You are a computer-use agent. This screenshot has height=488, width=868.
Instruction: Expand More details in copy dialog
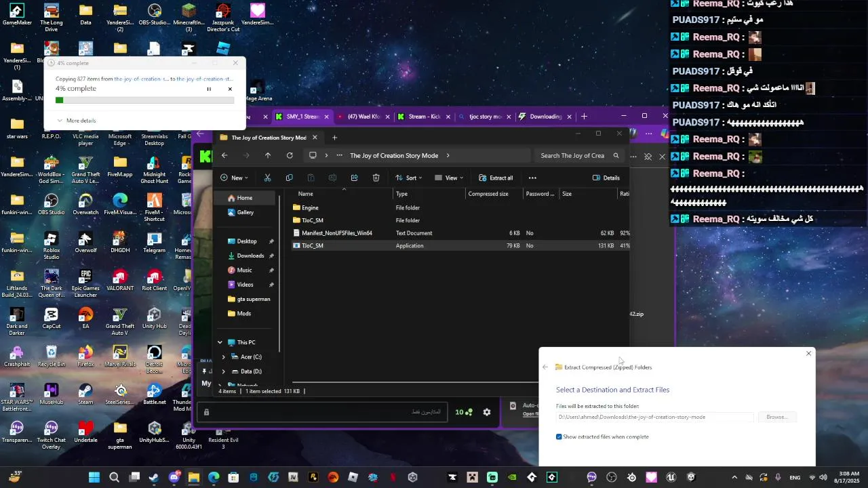(76, 121)
